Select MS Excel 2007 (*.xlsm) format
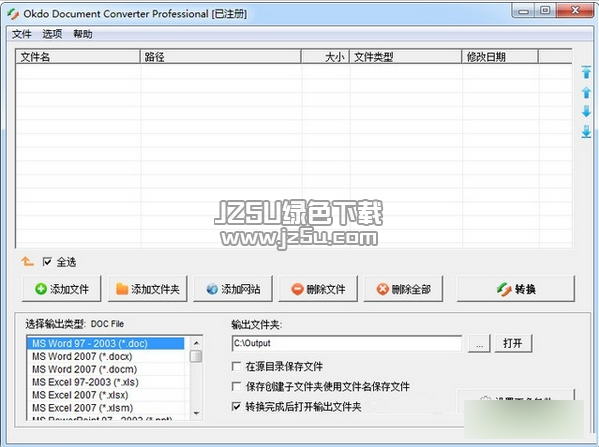Image resolution: width=599 pixels, height=447 pixels. 106,408
